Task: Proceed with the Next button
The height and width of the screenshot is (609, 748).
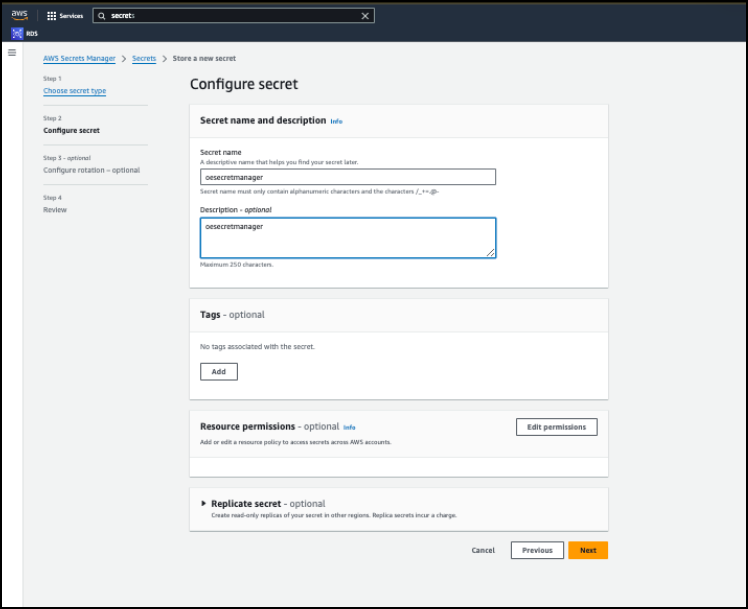Action: coord(588,550)
